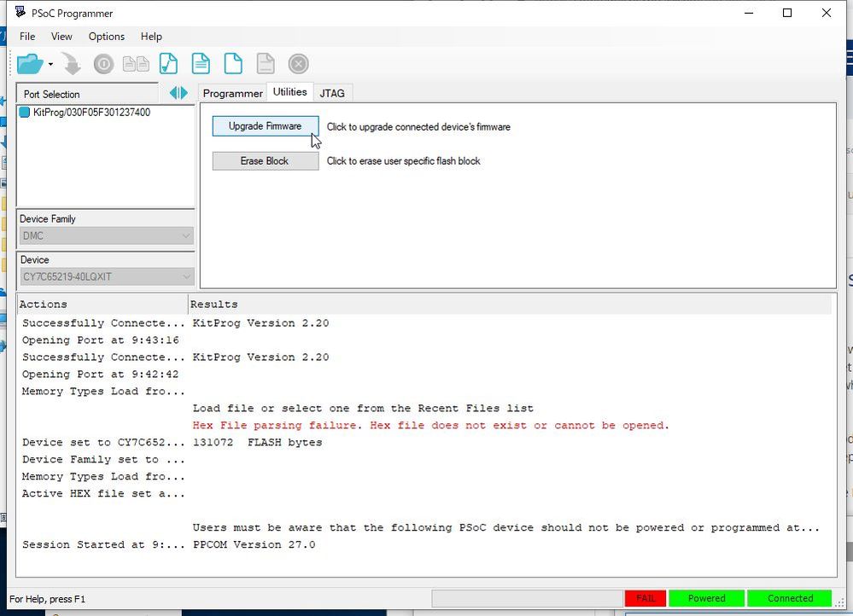Click the Upgrade Firmware button
The height and width of the screenshot is (616, 853).
(265, 125)
